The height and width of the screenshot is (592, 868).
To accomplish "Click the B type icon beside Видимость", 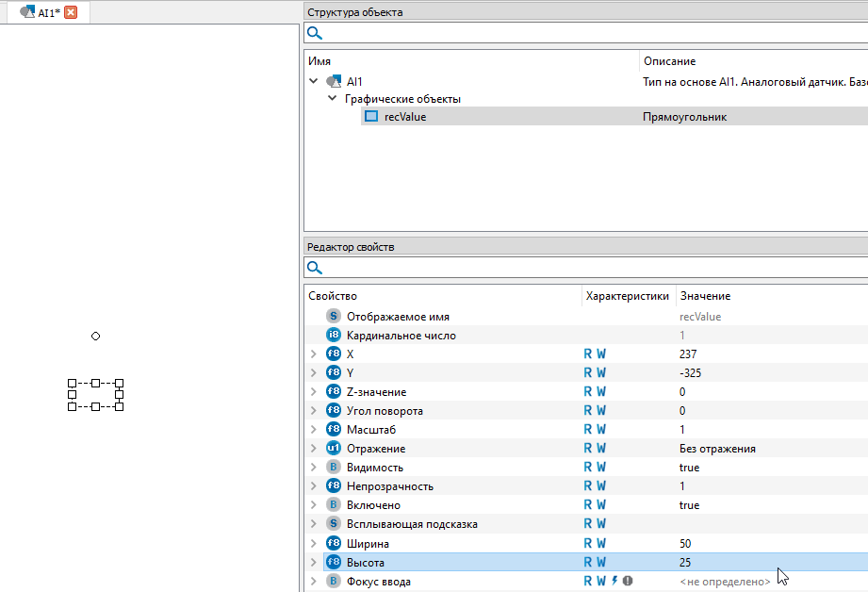I will [x=334, y=468].
